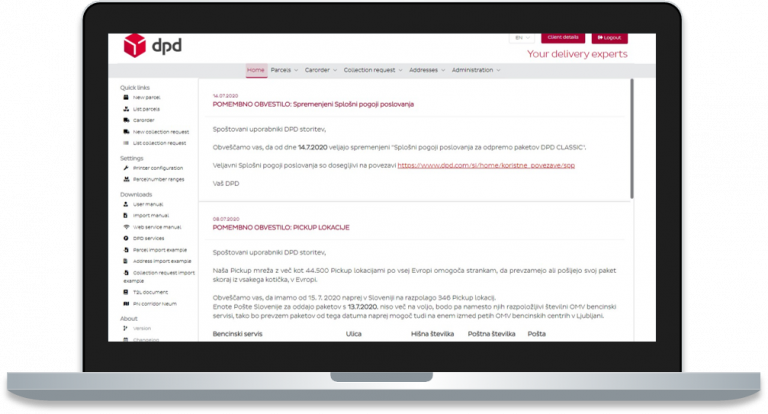Click the T2L document icon
This screenshot has width=768, height=414.
tap(126, 292)
